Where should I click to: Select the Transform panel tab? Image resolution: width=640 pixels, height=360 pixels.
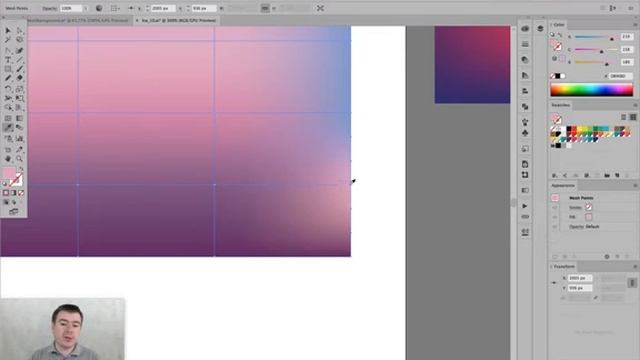564,267
